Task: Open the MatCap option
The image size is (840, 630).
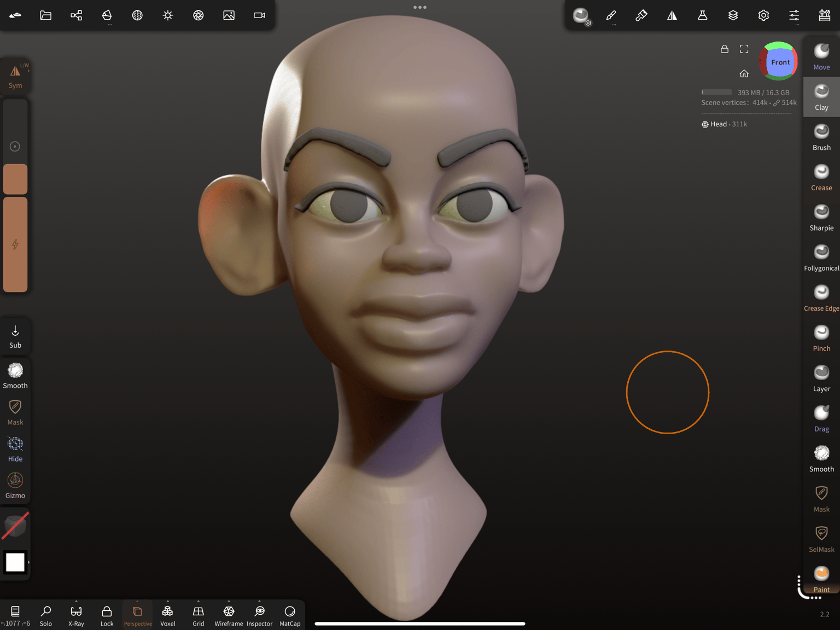Action: click(x=290, y=615)
